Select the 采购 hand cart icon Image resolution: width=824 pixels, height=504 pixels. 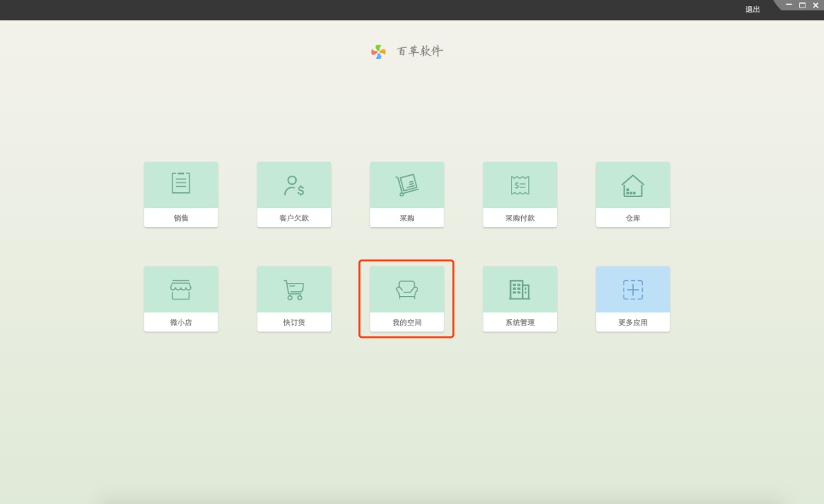coord(407,185)
